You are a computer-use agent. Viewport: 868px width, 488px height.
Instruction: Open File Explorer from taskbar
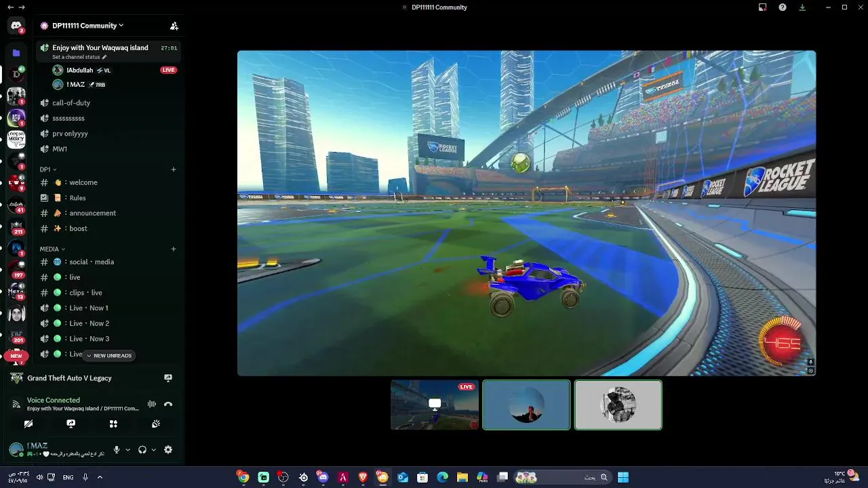(x=462, y=477)
